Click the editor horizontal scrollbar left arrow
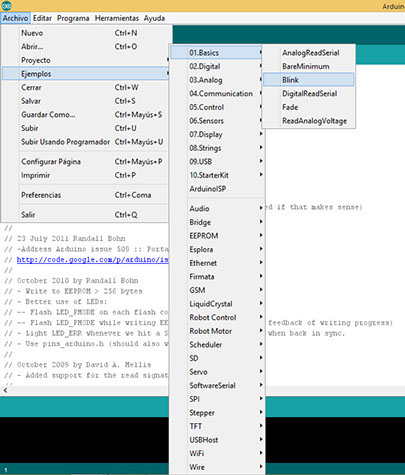405x475 pixels. (x=5, y=390)
